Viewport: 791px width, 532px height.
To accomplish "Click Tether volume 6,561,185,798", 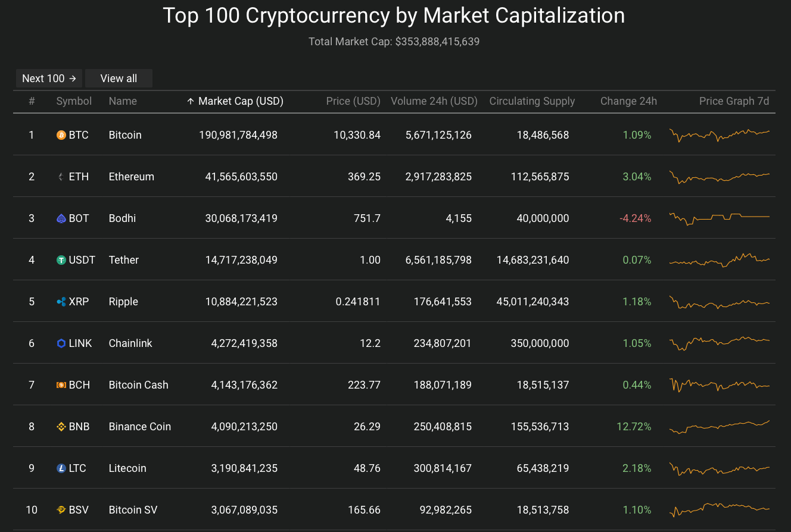I will [x=438, y=260].
